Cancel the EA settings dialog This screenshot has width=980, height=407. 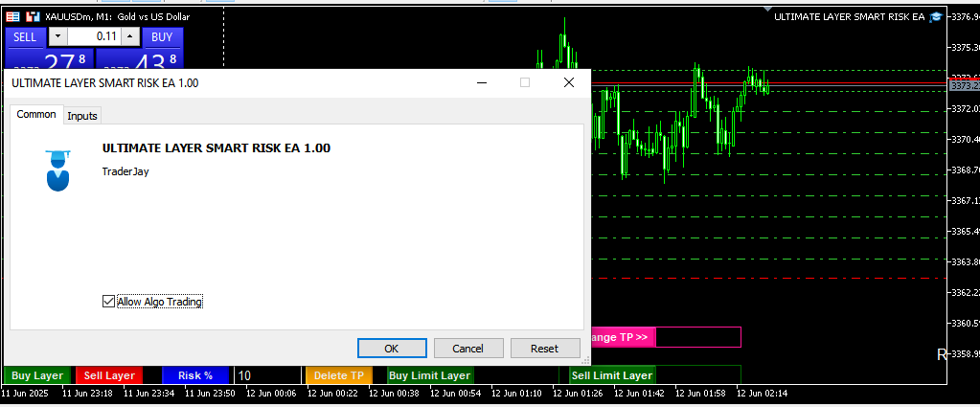tap(468, 349)
